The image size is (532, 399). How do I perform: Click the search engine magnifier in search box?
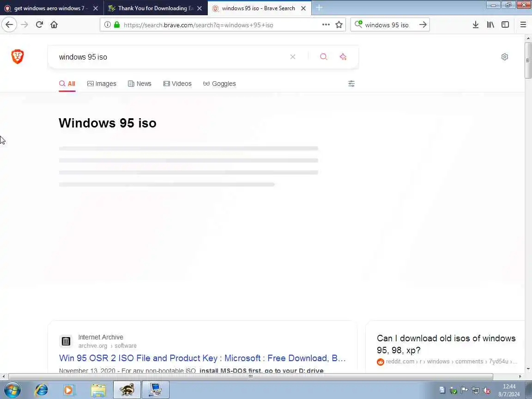coord(358,24)
